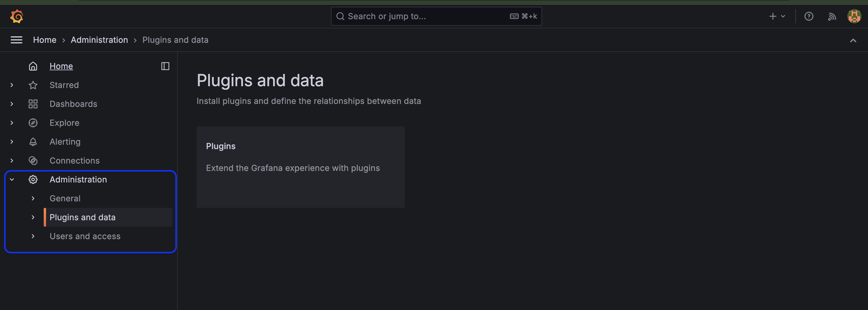Click the Administration breadcrumb link
Image resolution: width=868 pixels, height=310 pixels.
[x=99, y=40]
